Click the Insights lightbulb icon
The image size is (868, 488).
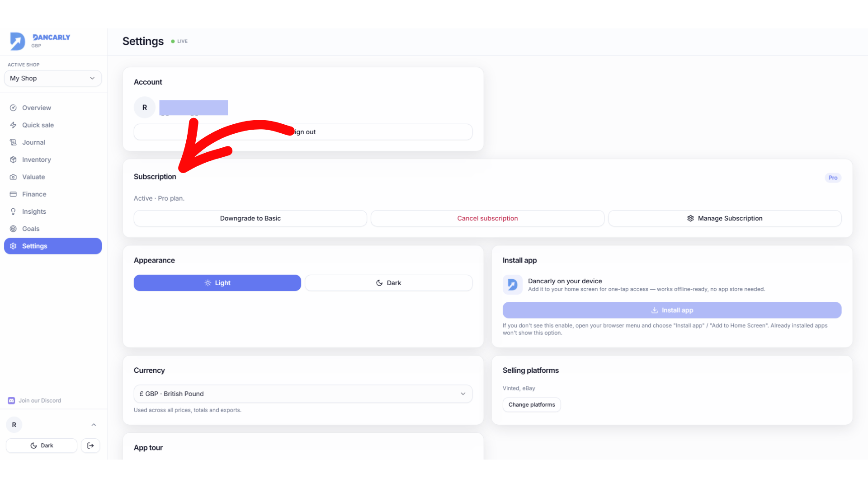point(13,211)
